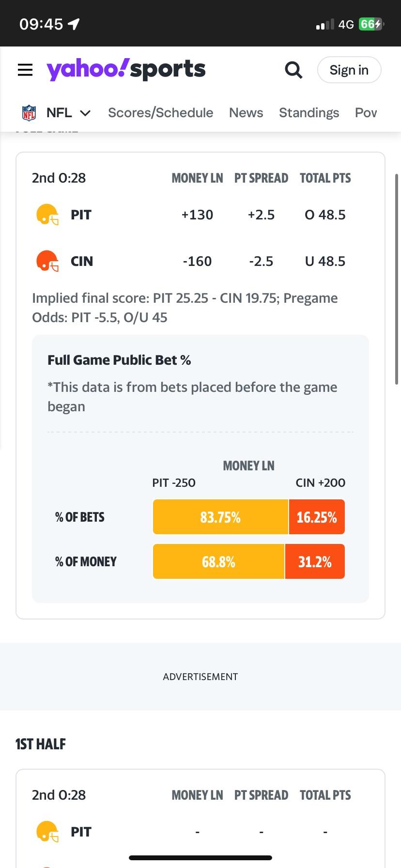The height and width of the screenshot is (868, 401).
Task: Tap the 83.75% PIT bets bar
Action: [x=220, y=517]
